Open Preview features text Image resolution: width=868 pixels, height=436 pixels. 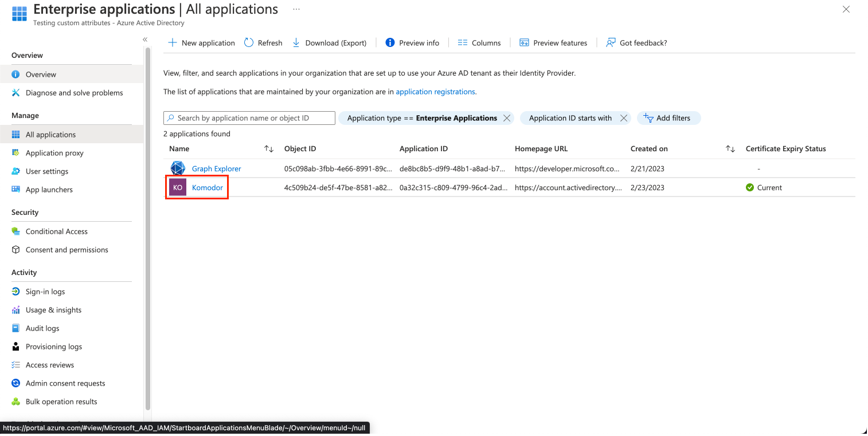[x=560, y=43]
